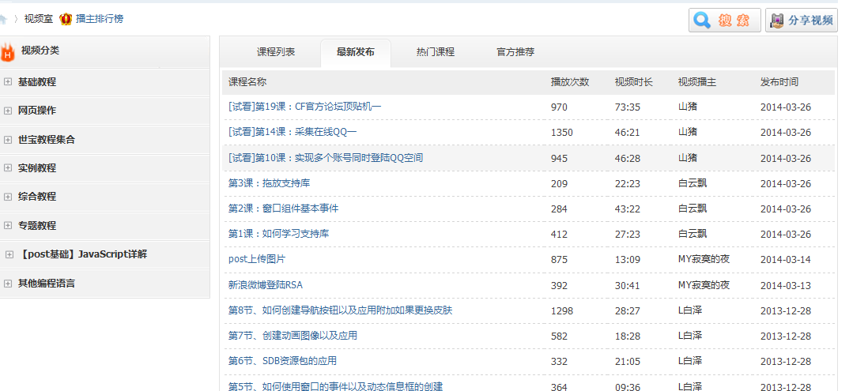The width and height of the screenshot is (868, 391).
Task: Open the 新浪微博登陆RSA course
Action: [266, 285]
